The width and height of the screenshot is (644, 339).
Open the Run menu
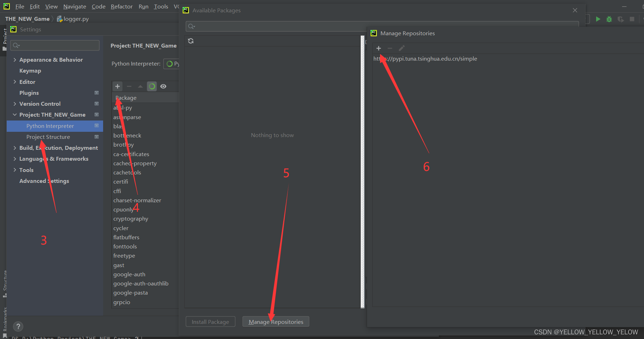(x=144, y=6)
